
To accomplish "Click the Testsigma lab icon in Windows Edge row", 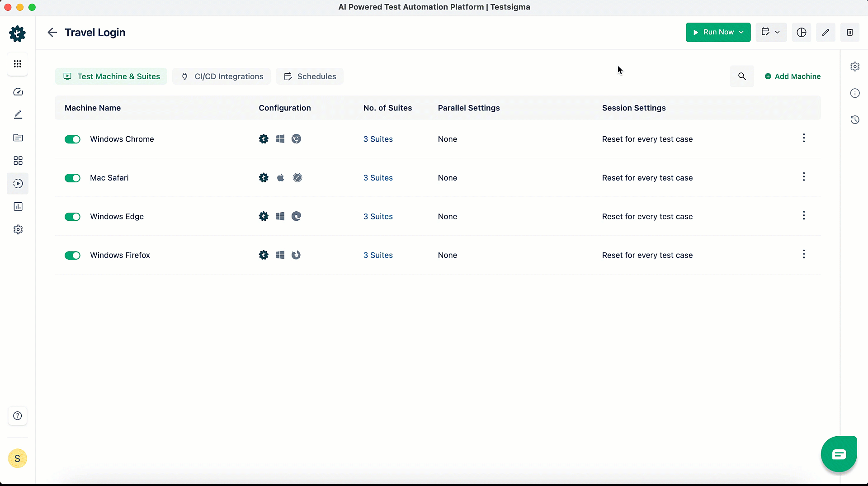I will (x=264, y=216).
